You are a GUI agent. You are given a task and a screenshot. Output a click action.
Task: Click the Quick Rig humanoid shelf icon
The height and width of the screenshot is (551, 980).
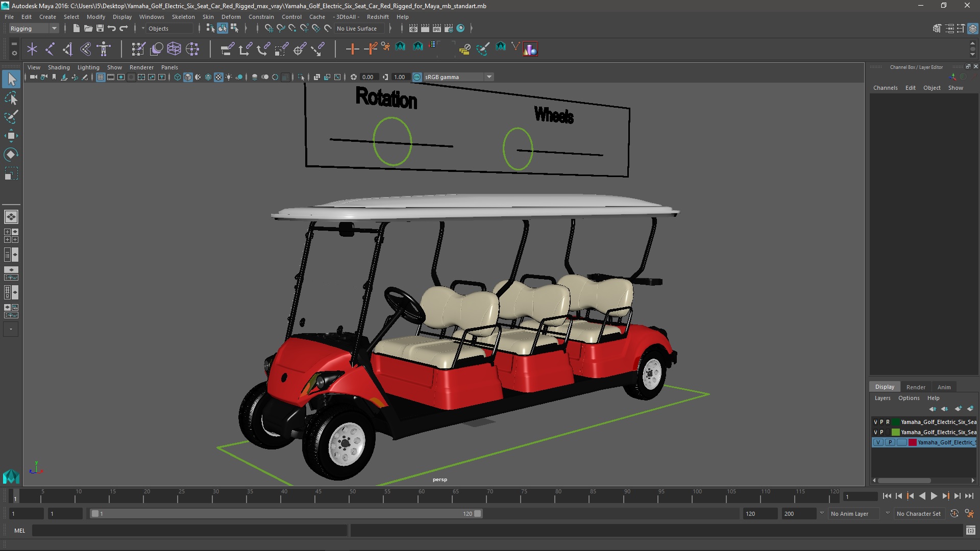[x=104, y=49]
